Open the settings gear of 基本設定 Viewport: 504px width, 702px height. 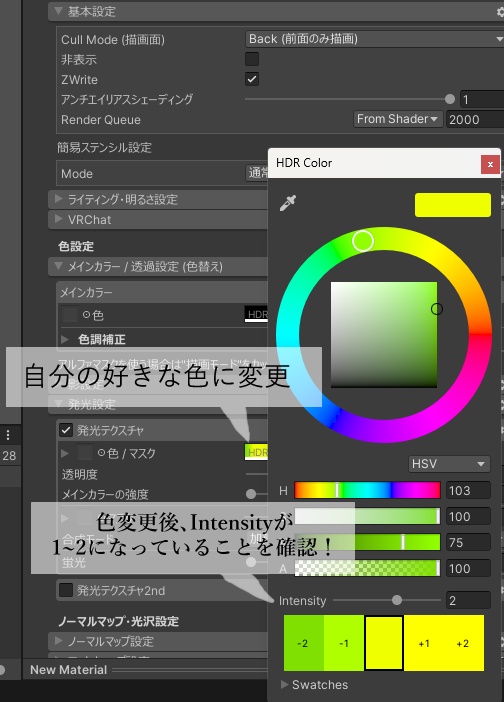pos(500,12)
